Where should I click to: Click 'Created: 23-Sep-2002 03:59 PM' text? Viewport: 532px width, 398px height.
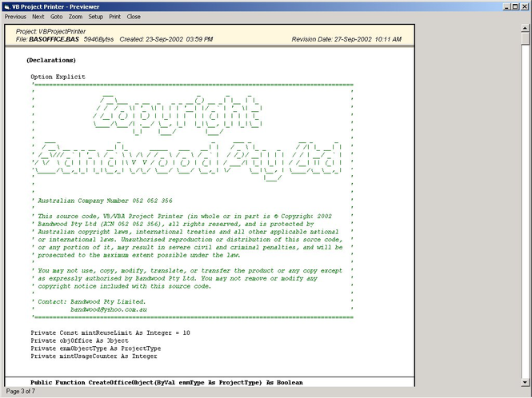pyautogui.click(x=166, y=39)
